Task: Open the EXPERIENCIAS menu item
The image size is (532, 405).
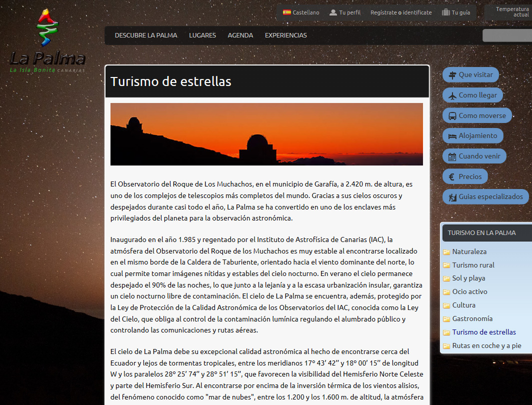Action: point(286,35)
